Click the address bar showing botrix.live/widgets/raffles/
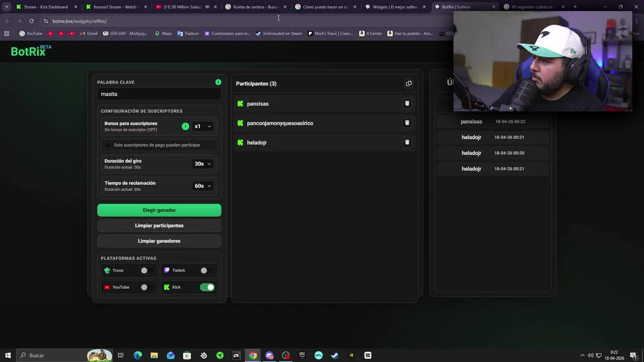644x362 pixels. pos(247,21)
